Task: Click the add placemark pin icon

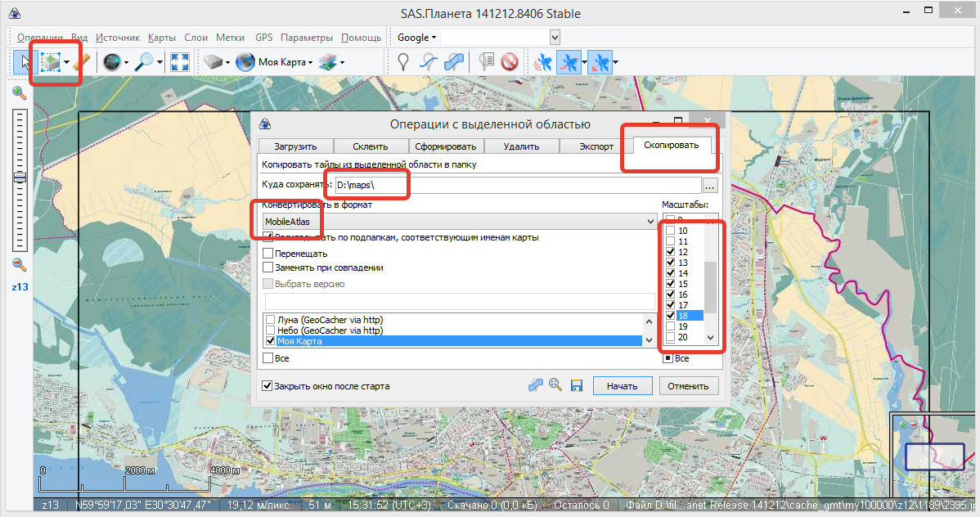Action: (403, 62)
